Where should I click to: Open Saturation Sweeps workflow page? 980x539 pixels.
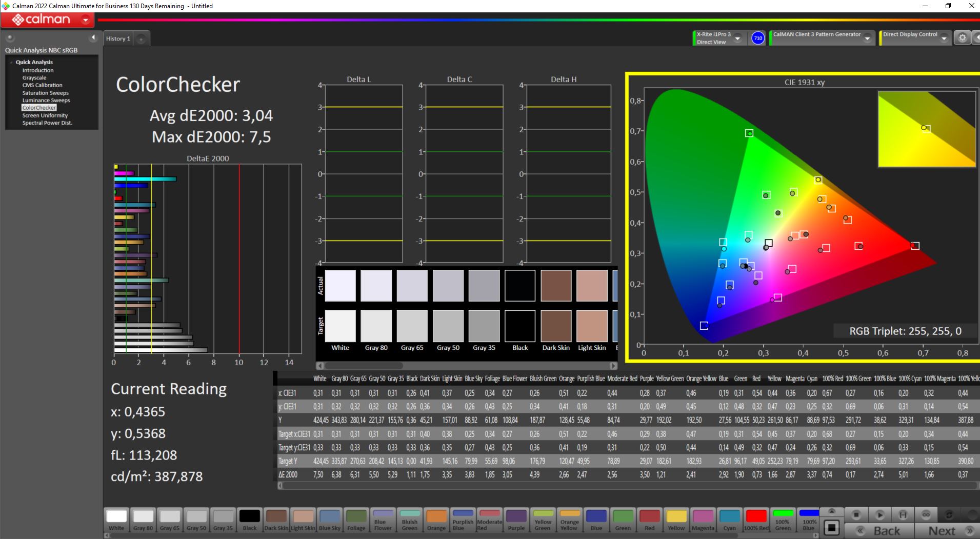[x=45, y=93]
